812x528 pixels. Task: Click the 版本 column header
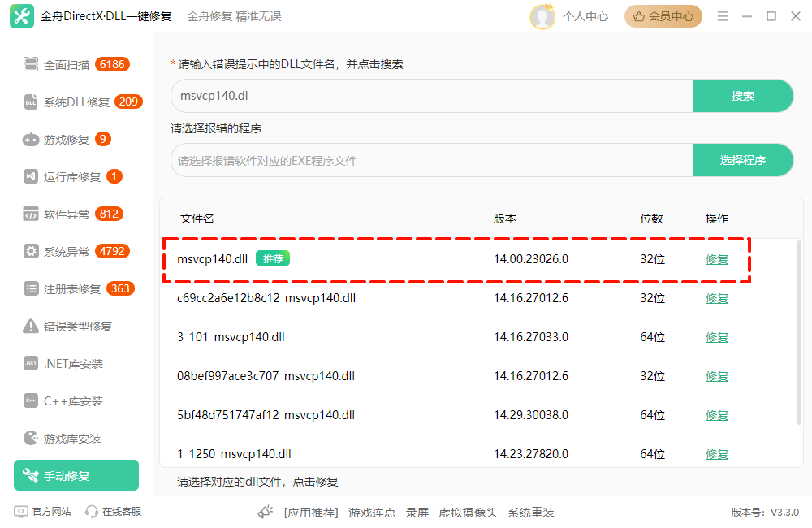(504, 219)
